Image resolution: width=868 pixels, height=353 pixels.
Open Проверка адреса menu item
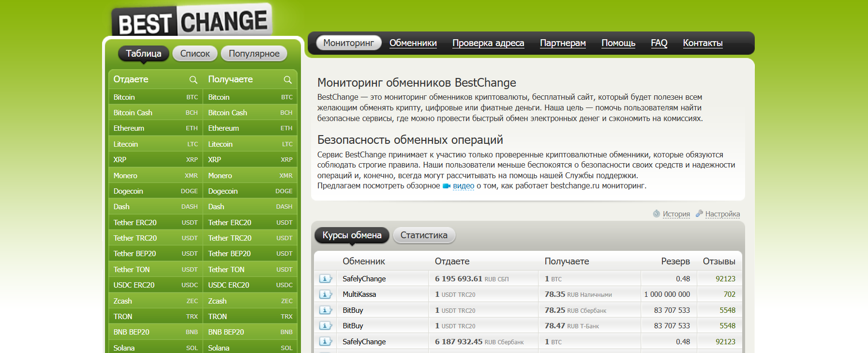click(488, 43)
